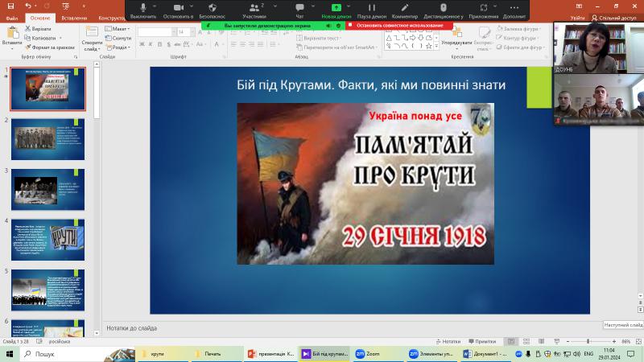The width and height of the screenshot is (644, 362).
Task: Expand Zoom camera options arrow
Action: [192, 6]
